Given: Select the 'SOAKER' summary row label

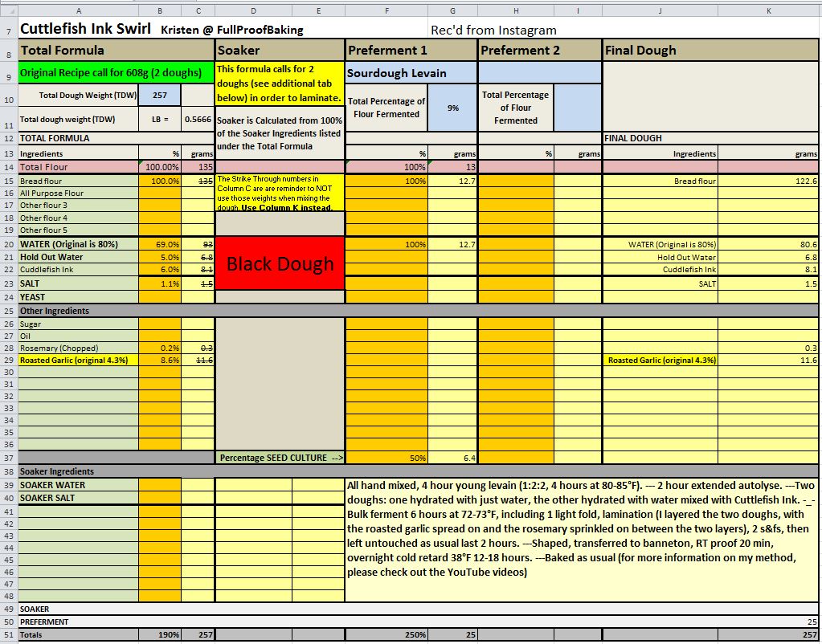Looking at the screenshot, I should coord(35,609).
